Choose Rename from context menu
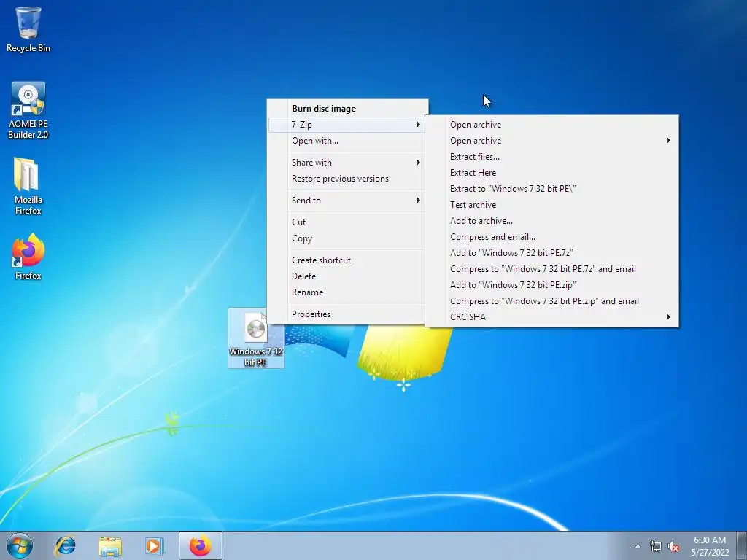The width and height of the screenshot is (747, 560). point(347,292)
